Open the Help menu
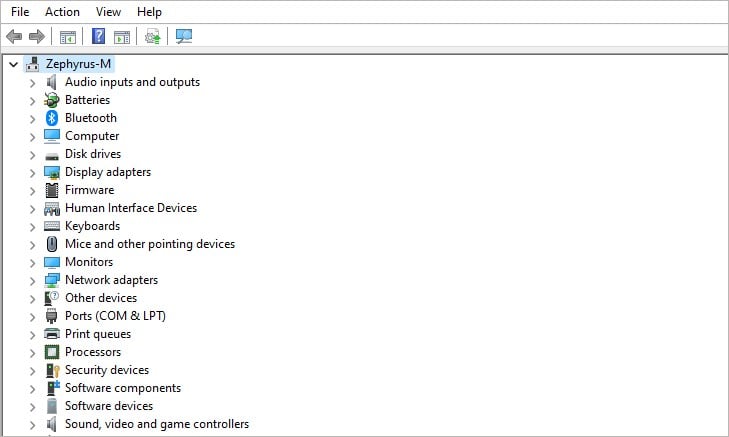Viewport: 729px width, 437px height. tap(149, 12)
